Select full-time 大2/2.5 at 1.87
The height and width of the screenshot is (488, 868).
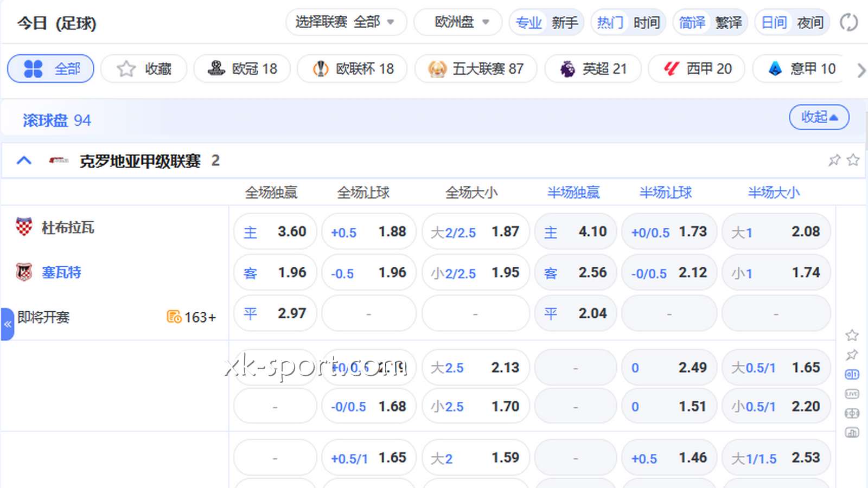pos(476,232)
